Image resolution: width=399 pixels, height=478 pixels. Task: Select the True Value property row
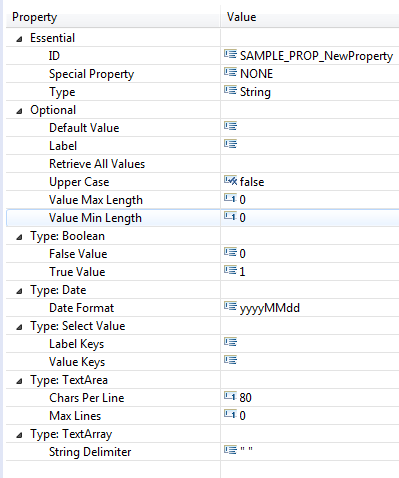tap(202, 272)
